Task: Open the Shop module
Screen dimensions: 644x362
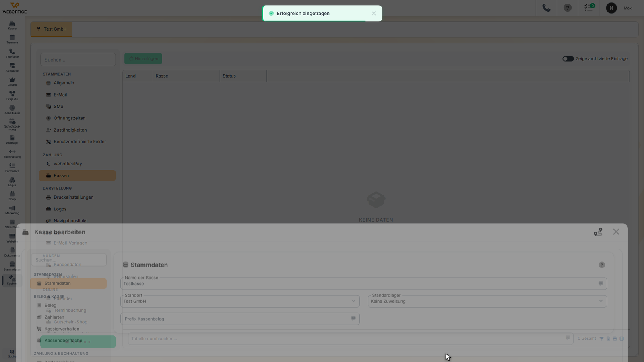Action: point(12,195)
